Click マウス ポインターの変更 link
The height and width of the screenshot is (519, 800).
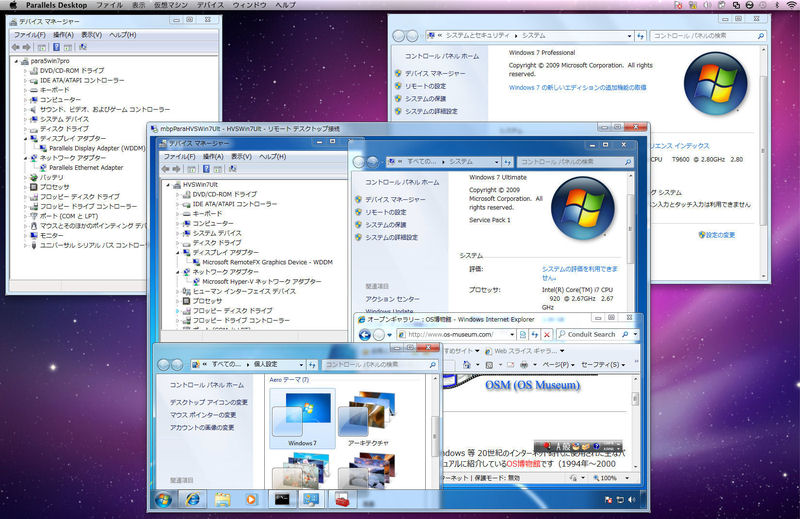[203, 415]
